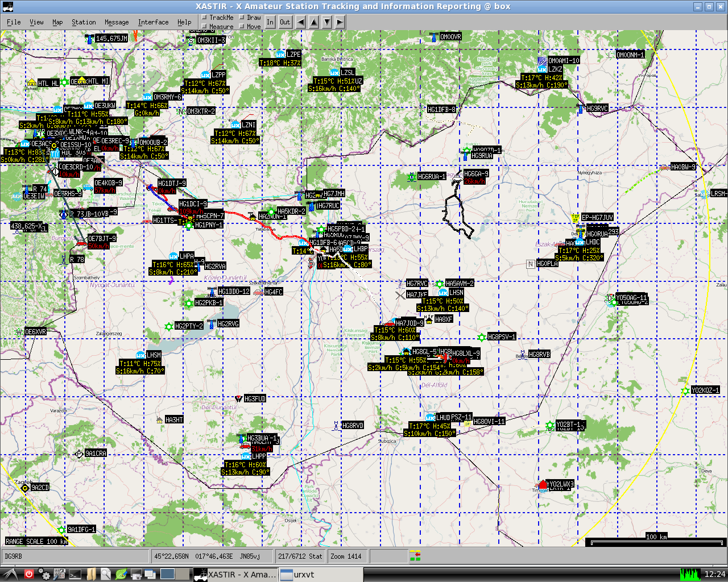Click the YO2BT-1 star icon
728x582 pixels.
[x=549, y=425]
